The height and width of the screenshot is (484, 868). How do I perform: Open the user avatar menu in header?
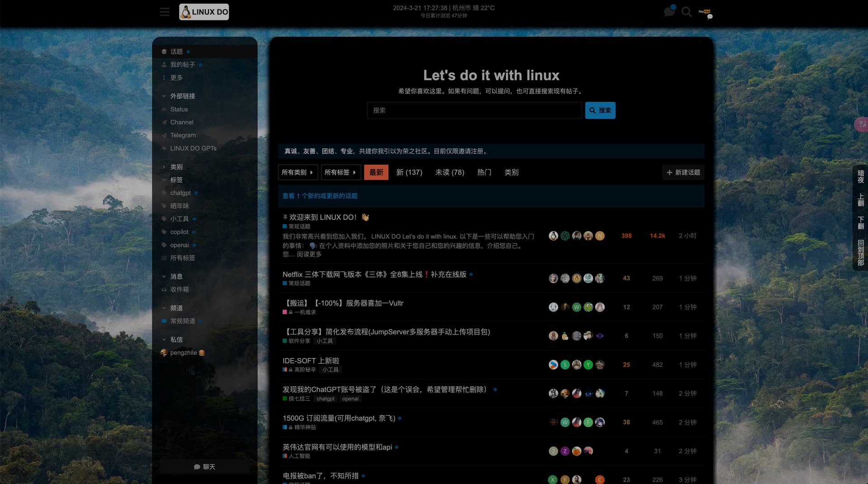(x=704, y=12)
